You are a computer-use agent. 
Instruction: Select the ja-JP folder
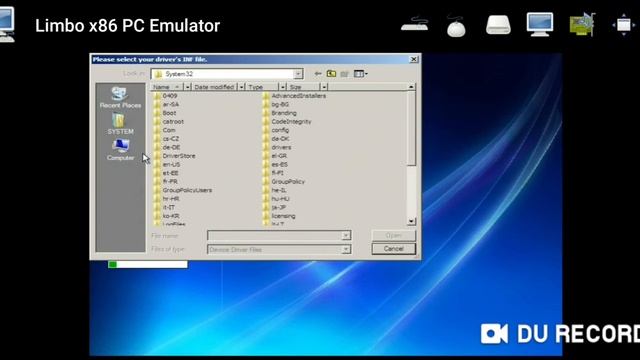click(275, 207)
